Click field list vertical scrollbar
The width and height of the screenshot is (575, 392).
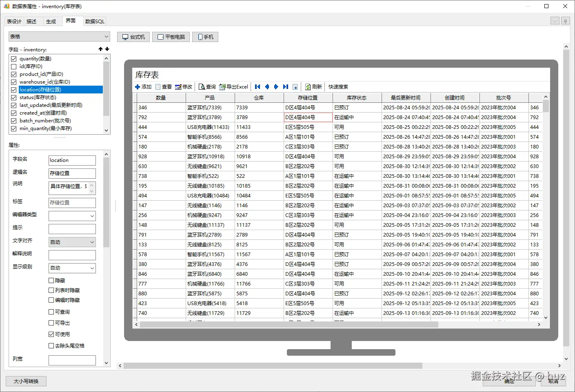(107, 89)
